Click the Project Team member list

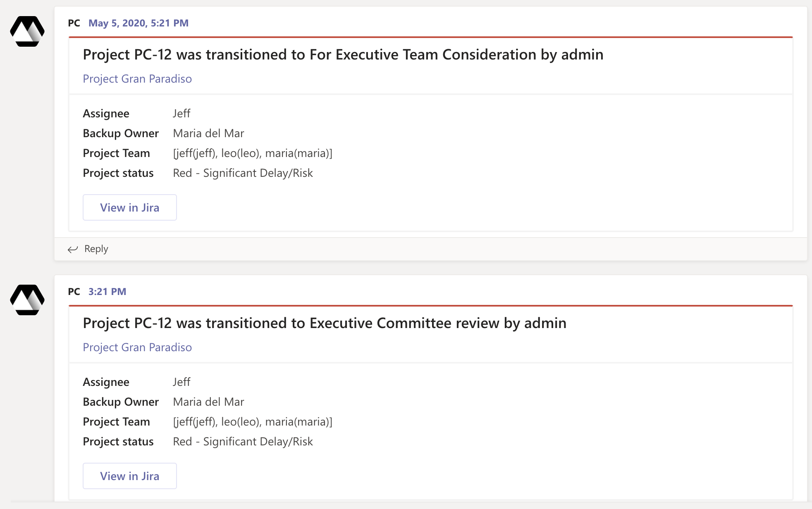[253, 153]
